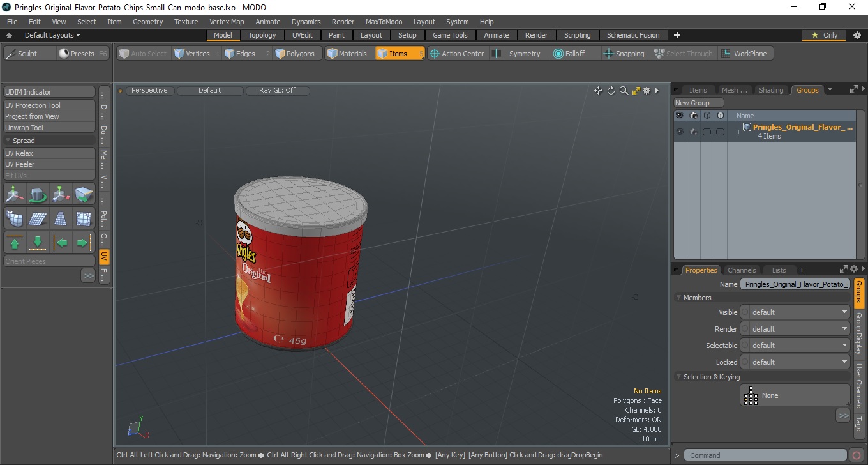Click the Unwrap Tool button
This screenshot has width=868, height=465.
coord(49,128)
